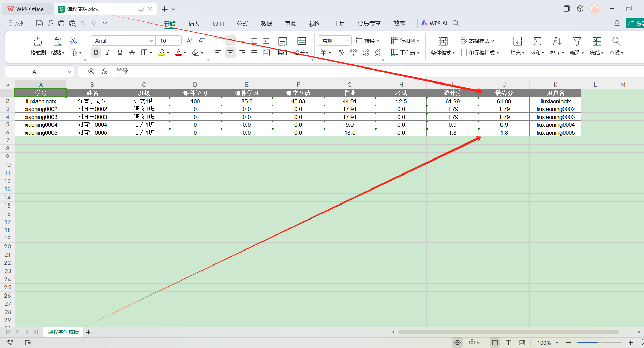Add a new sheet with plus button
Viewport: 644px width, 348px height.
click(88, 332)
